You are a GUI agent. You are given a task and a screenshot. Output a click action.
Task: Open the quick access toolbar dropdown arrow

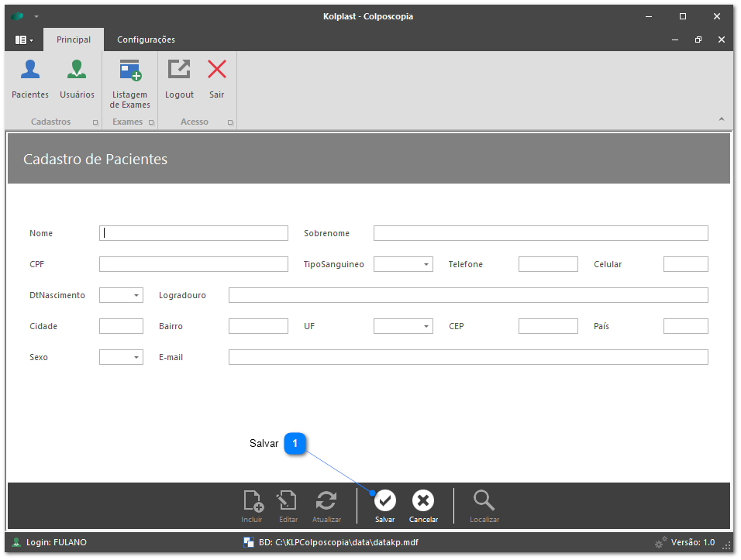[36, 16]
